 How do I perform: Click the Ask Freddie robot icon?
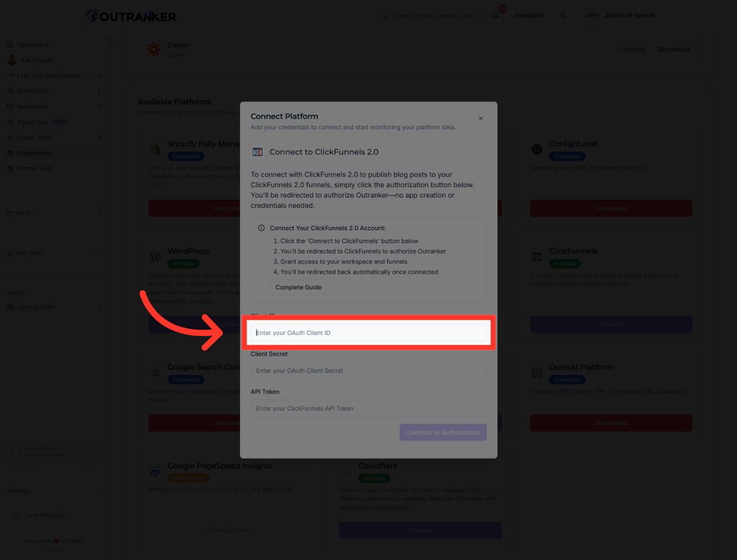click(12, 60)
